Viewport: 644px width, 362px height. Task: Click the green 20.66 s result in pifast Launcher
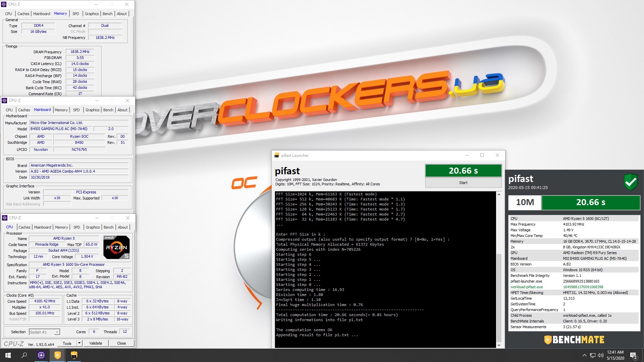463,171
